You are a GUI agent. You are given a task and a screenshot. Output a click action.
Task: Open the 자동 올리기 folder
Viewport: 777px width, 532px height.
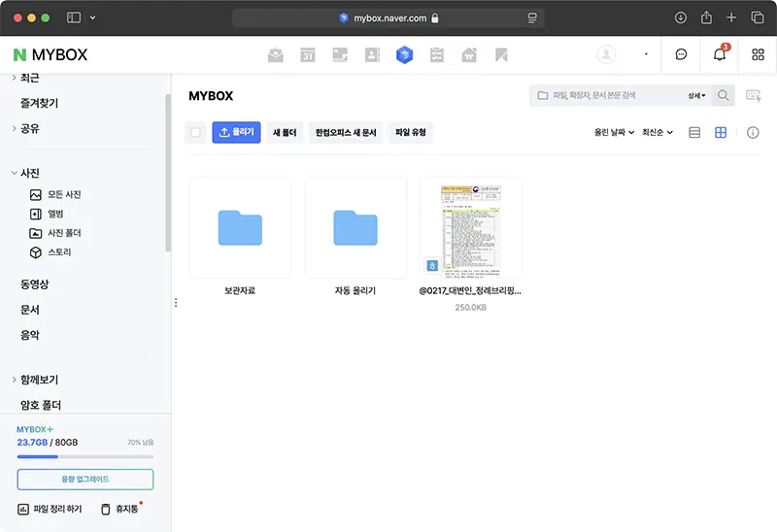click(x=355, y=228)
